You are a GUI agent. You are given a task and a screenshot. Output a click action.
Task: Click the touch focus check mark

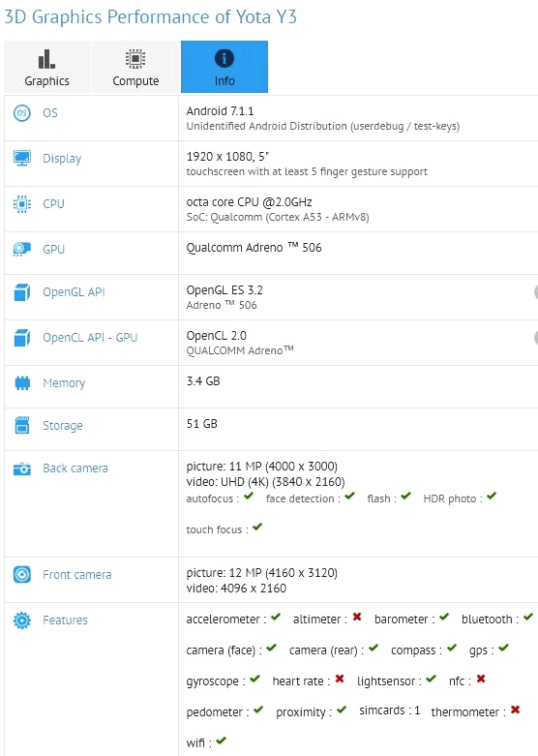tap(257, 527)
